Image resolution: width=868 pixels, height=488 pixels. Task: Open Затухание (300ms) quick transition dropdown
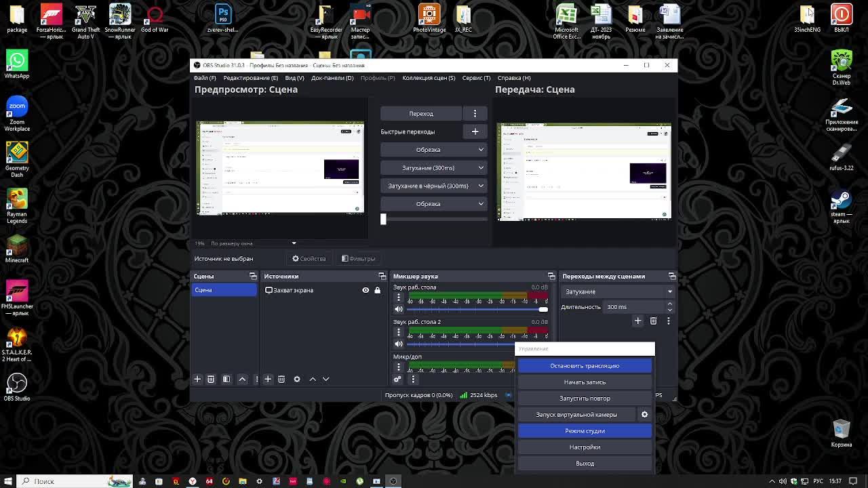433,167
